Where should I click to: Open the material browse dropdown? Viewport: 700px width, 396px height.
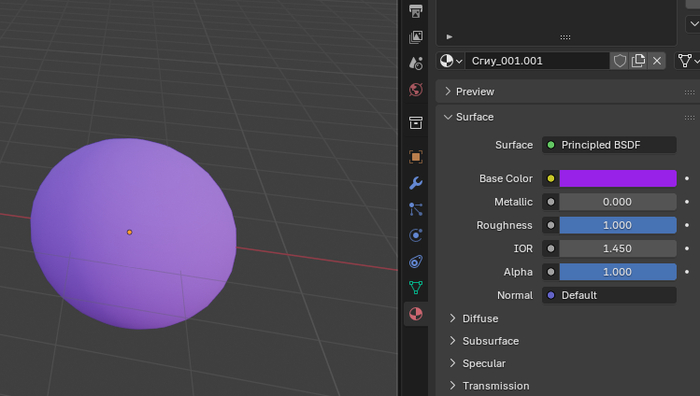click(x=451, y=61)
